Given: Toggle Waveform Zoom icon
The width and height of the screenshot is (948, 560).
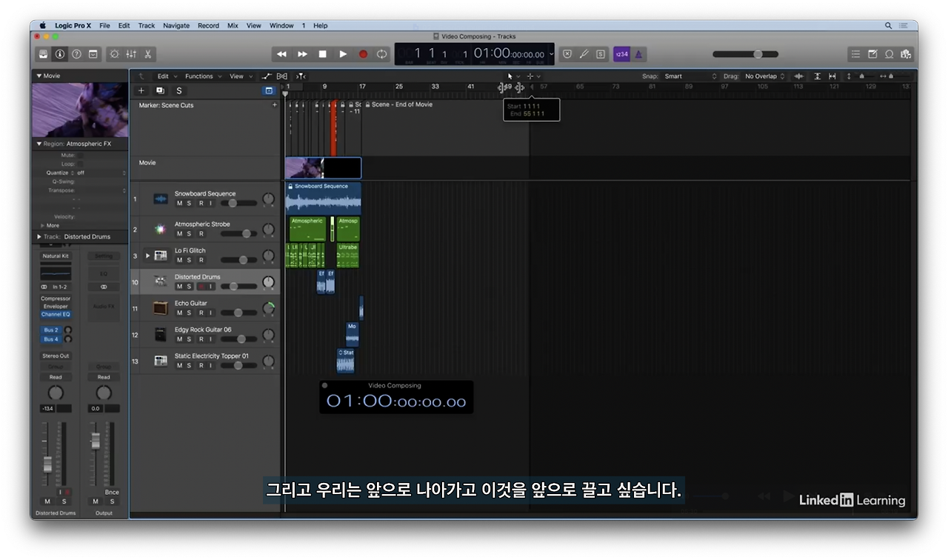Looking at the screenshot, I should [x=798, y=76].
